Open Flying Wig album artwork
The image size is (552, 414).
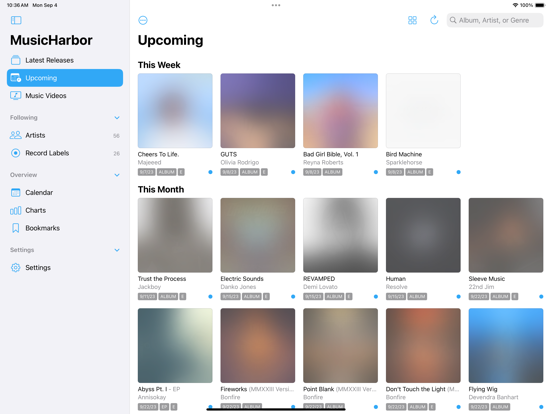(x=506, y=346)
